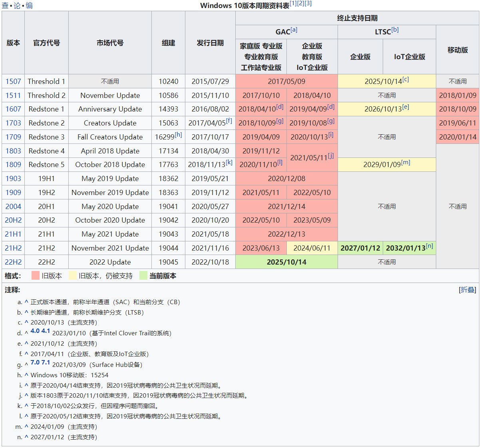
Task: Follow footnote [m] after 2029/01/09
Action: pyautogui.click(x=405, y=162)
